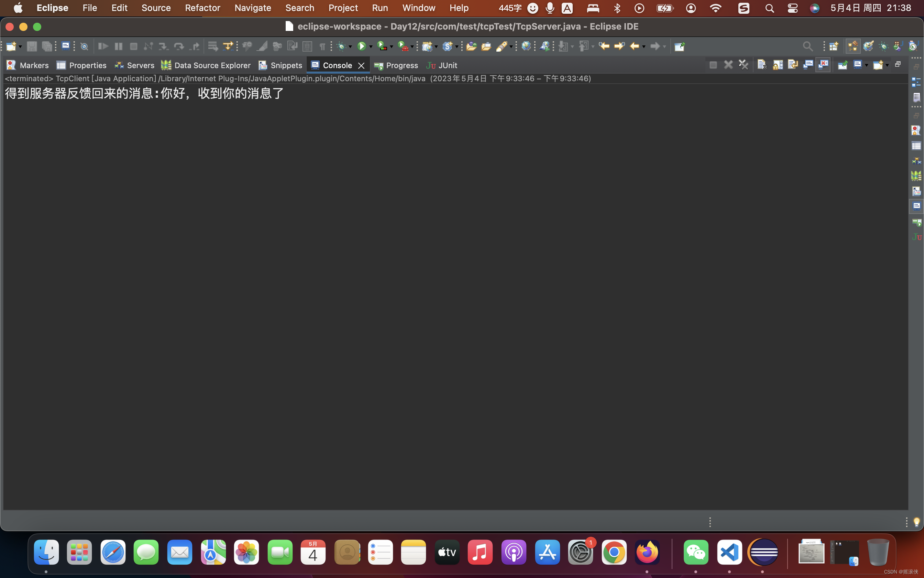Click the Tip of the Day lightbulb
Screen dimensions: 924x578
point(916,522)
